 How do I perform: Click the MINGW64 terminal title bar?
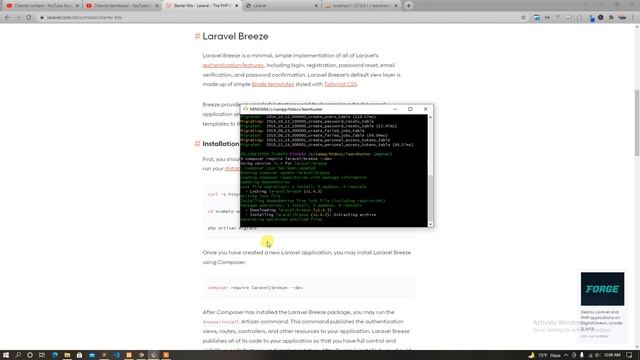pyautogui.click(x=314, y=109)
